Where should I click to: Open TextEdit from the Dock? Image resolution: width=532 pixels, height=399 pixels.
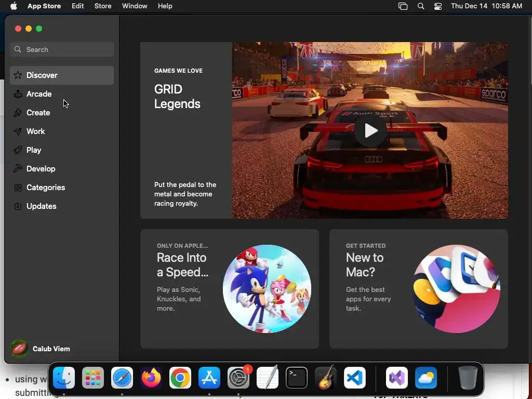268,378
